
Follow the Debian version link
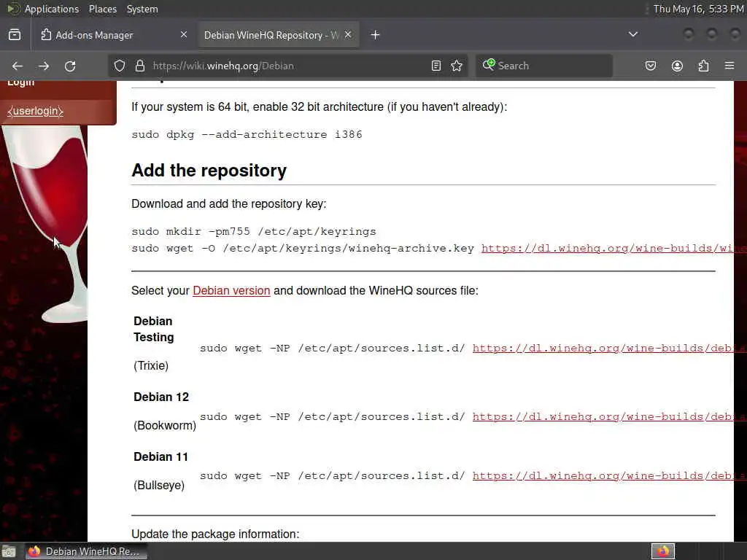[231, 290]
